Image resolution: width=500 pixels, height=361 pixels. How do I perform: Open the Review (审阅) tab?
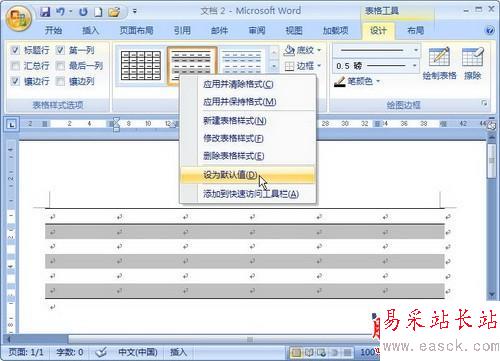coord(257,31)
